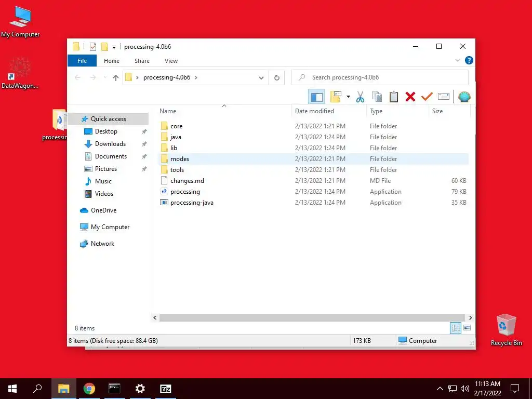532x399 pixels.
Task: Open Documents in the navigation pane
Action: [111, 156]
